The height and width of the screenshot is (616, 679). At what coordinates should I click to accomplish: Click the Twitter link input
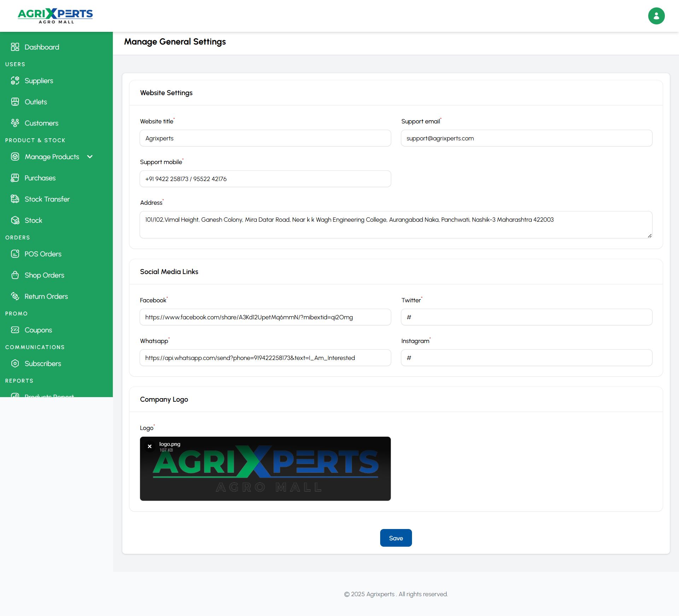pyautogui.click(x=527, y=317)
